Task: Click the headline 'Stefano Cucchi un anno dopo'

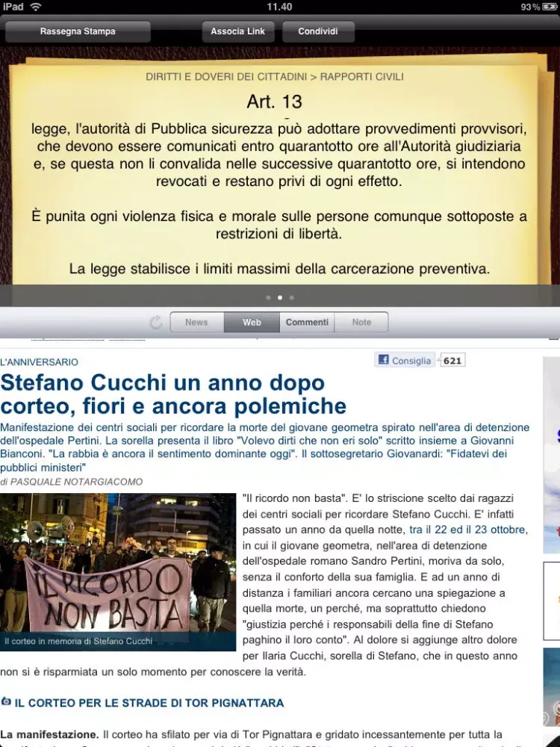Action: click(162, 383)
